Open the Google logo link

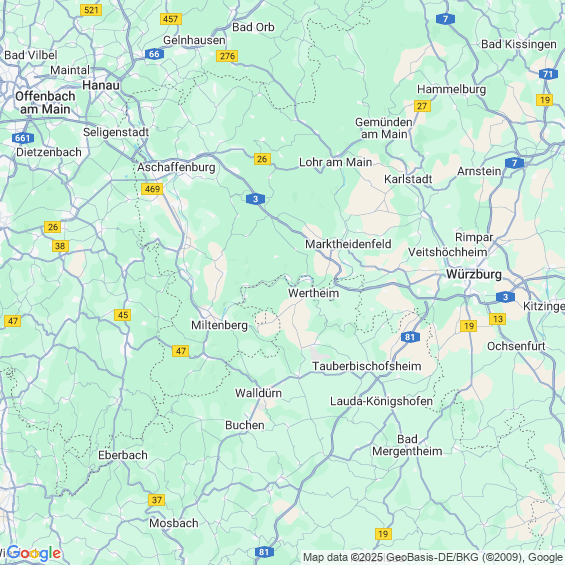[x=34, y=553]
